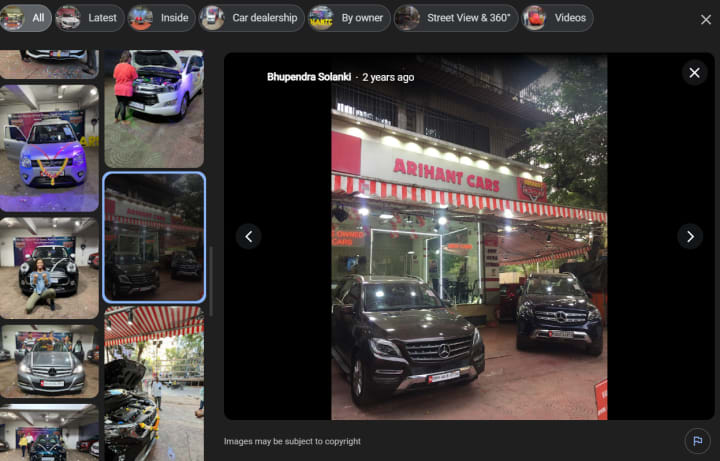This screenshot has height=461, width=720.
Task: Click 'Images may be subject to copyright' text
Action: (x=292, y=441)
